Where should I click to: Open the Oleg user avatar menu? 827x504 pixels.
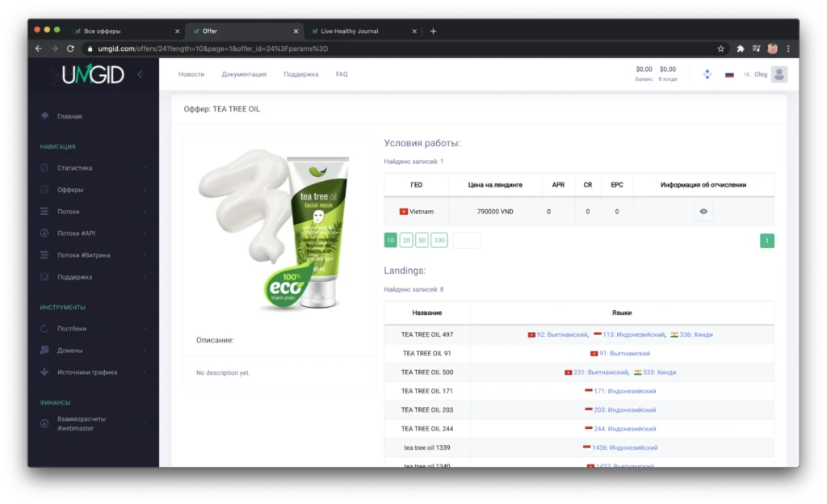[x=779, y=74]
